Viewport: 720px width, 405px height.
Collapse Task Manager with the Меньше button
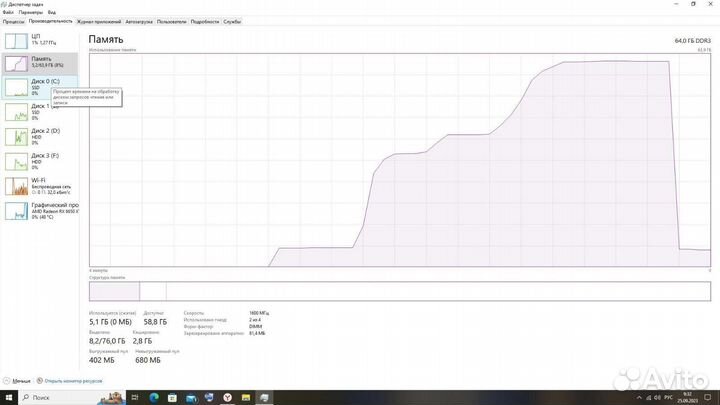(20, 381)
